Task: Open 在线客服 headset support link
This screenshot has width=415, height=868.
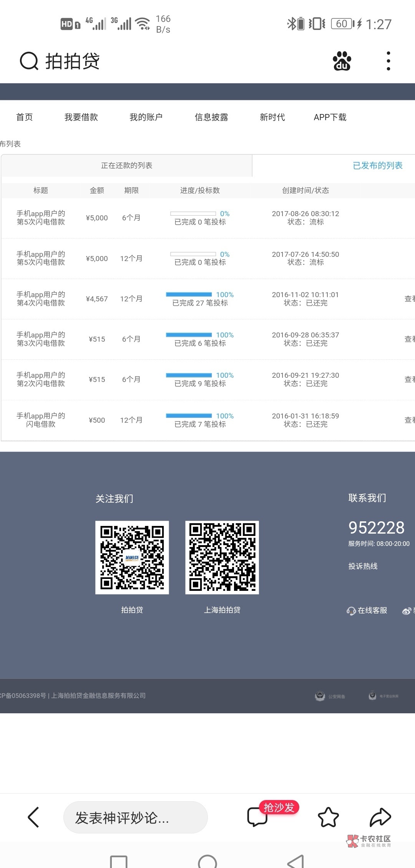Action: tap(367, 610)
